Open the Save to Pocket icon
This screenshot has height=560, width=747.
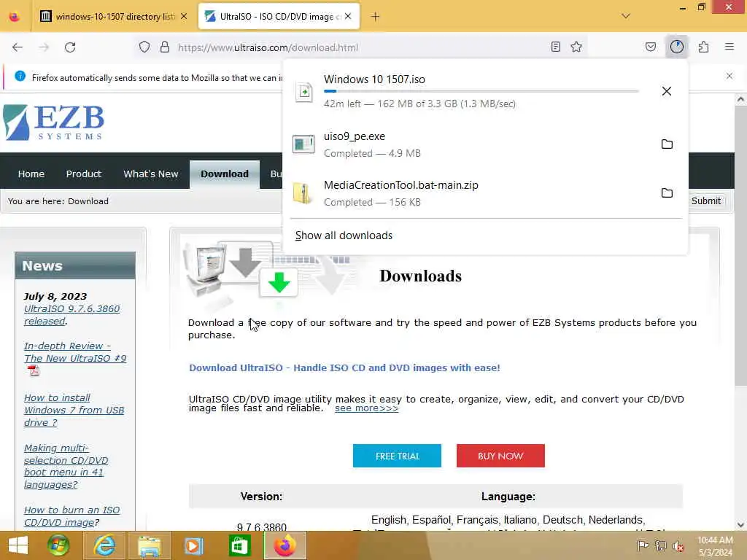[650, 47]
